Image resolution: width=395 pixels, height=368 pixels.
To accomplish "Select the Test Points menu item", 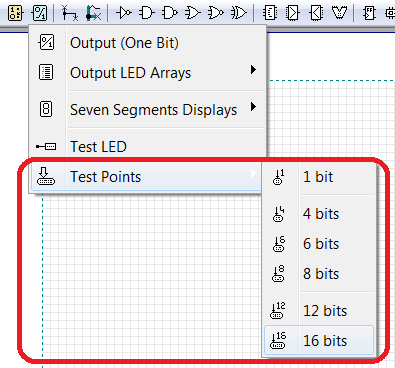I will [x=146, y=177].
